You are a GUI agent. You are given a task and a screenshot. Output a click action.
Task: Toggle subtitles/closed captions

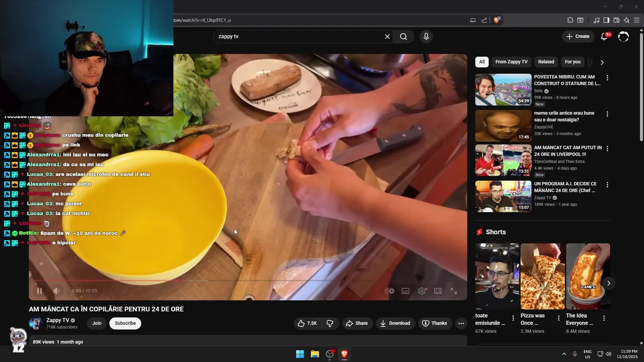pos(406,291)
